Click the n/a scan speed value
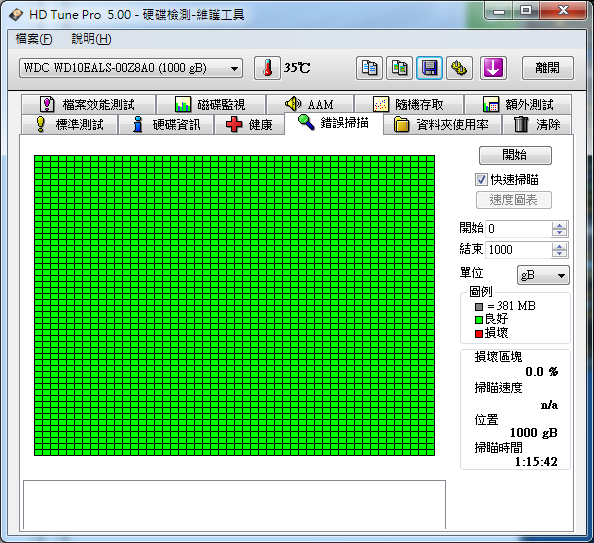Image resolution: width=594 pixels, height=543 pixels. [x=549, y=405]
